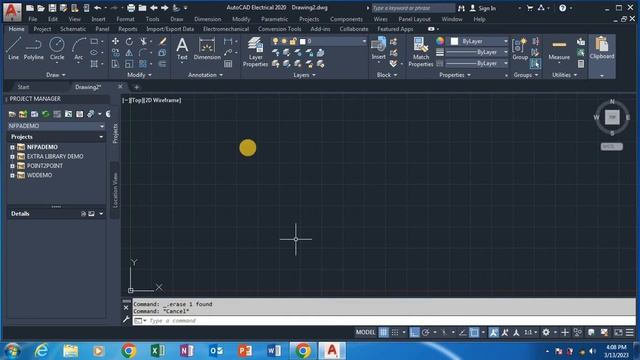Expand the Draw panel flyout
Screen dimensions: 640x360
tap(56, 75)
